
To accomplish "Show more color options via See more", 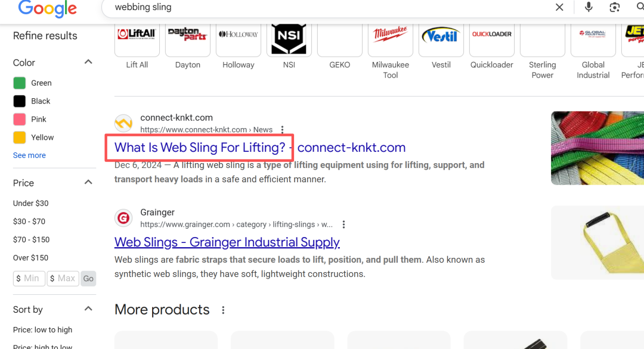I will pyautogui.click(x=29, y=155).
